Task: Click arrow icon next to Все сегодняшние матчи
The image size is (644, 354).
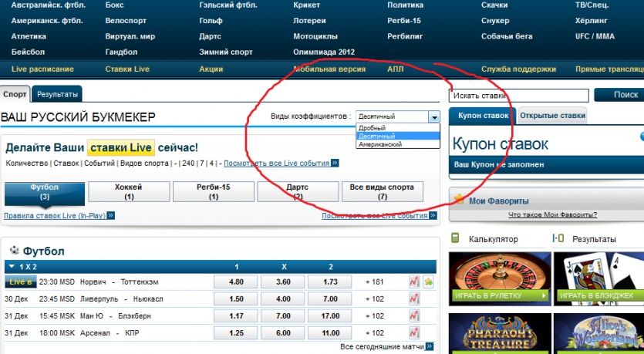Action: tap(430, 347)
